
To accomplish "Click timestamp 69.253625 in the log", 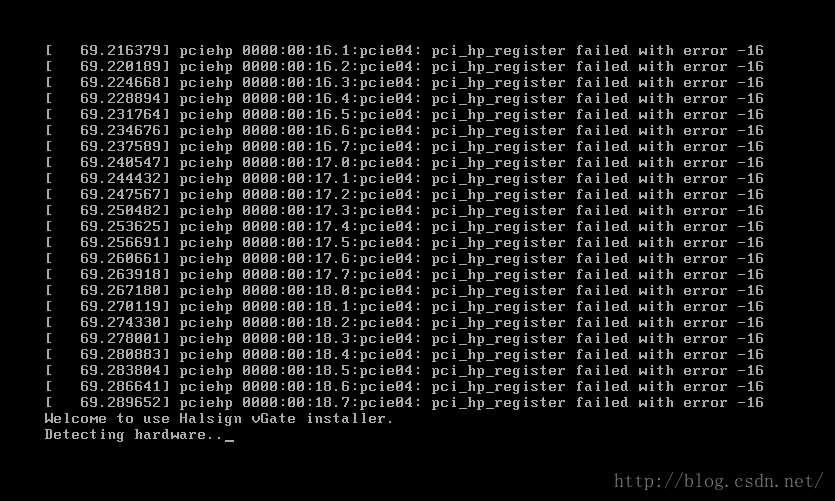I will click(121, 227).
